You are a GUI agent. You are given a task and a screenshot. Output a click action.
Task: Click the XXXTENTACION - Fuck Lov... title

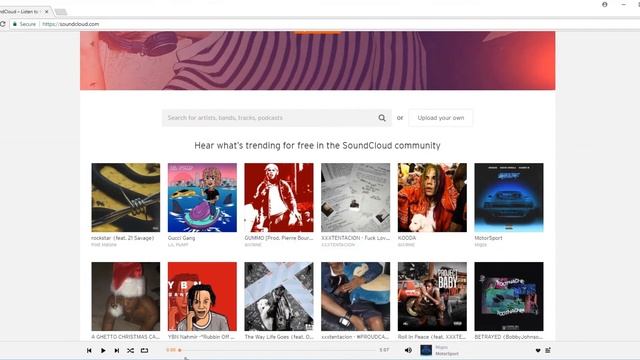(x=356, y=238)
